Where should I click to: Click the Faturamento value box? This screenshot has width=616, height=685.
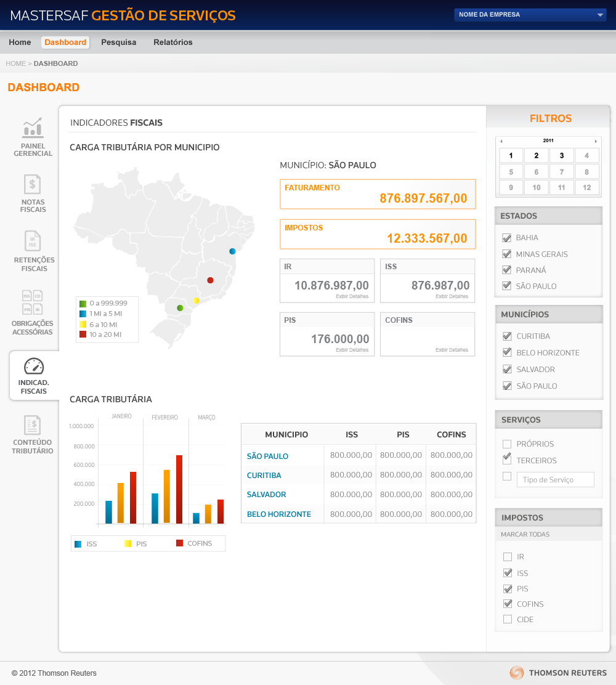click(x=378, y=194)
